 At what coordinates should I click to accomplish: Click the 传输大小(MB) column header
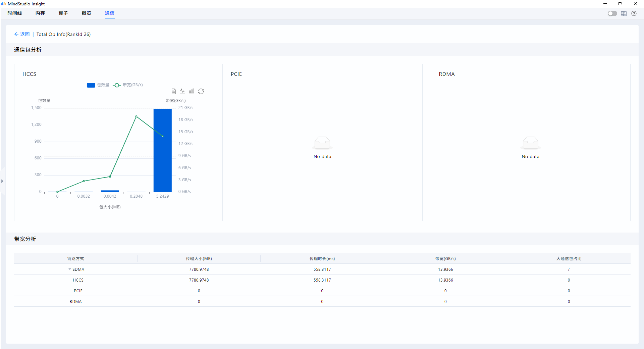tap(199, 258)
